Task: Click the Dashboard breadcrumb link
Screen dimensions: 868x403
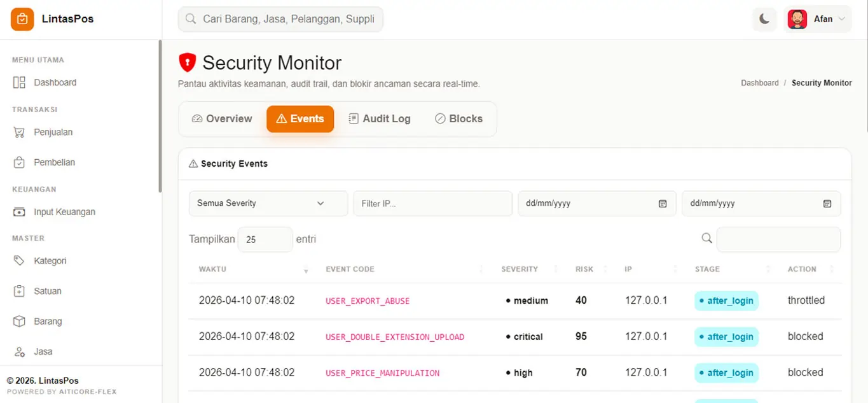Action: 759,83
